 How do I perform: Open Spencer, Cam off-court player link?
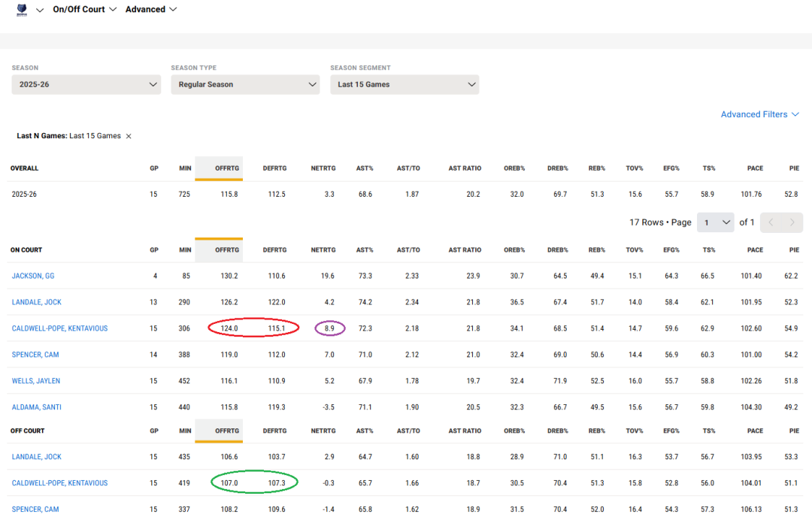pos(35,509)
